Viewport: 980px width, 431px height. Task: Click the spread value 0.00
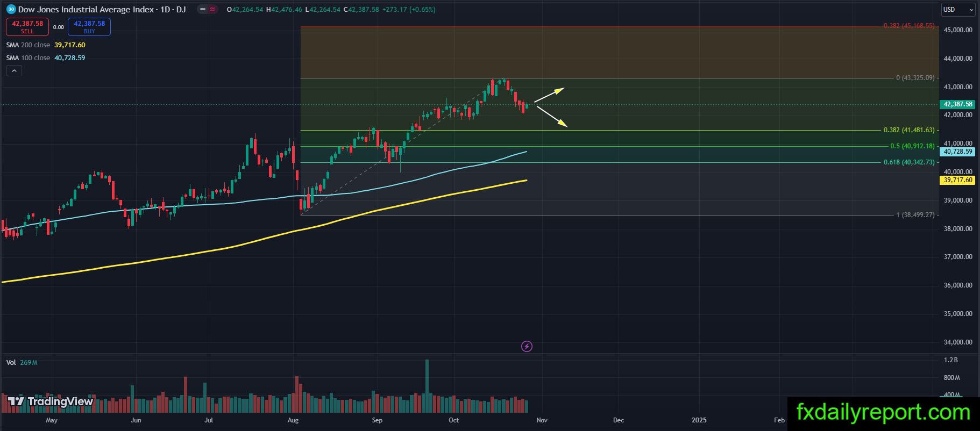pos(58,27)
